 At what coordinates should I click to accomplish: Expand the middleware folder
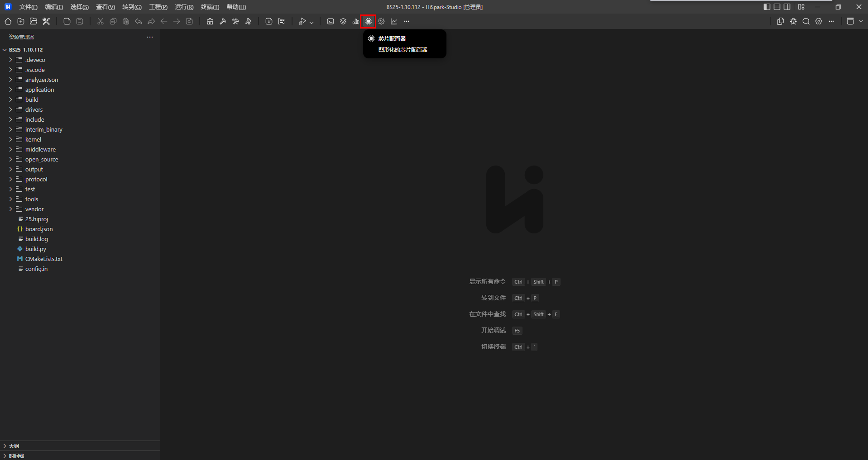[40, 149]
